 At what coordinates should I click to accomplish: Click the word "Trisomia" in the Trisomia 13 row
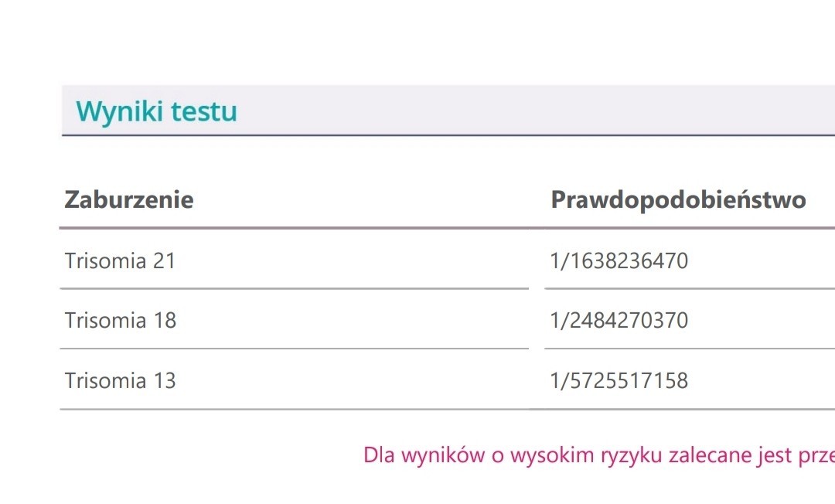click(105, 381)
